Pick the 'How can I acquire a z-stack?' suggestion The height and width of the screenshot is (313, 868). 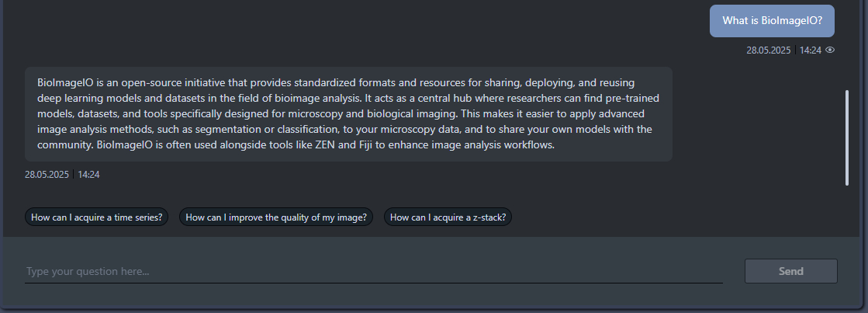coord(448,217)
